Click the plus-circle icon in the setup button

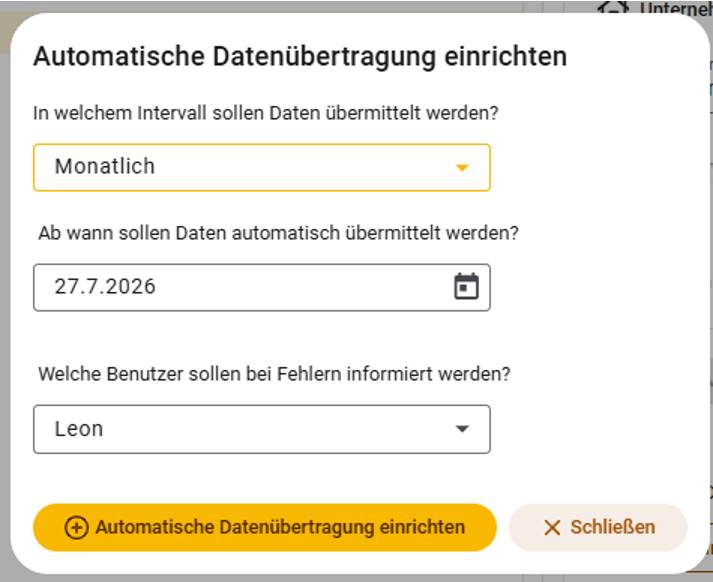[x=76, y=527]
